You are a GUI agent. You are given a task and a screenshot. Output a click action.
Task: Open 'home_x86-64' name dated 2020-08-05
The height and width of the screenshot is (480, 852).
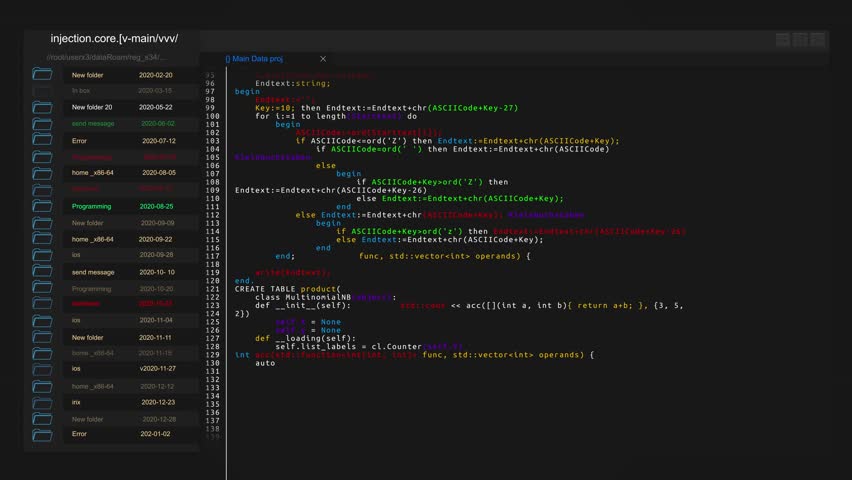click(x=92, y=172)
